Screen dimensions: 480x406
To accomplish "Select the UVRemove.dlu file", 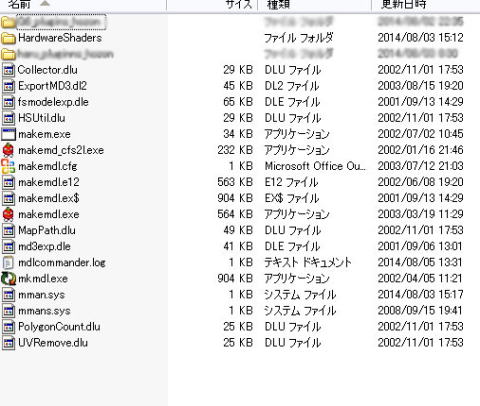I will (x=53, y=343).
